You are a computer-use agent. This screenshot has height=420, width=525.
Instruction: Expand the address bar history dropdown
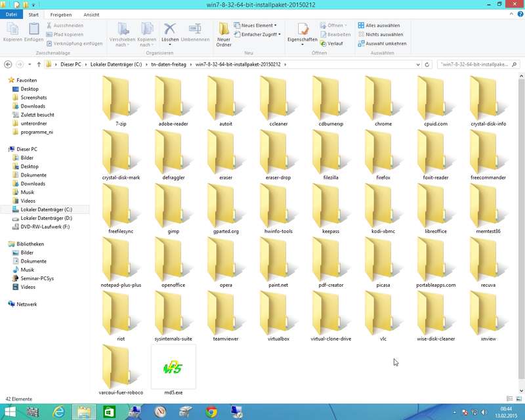point(418,65)
